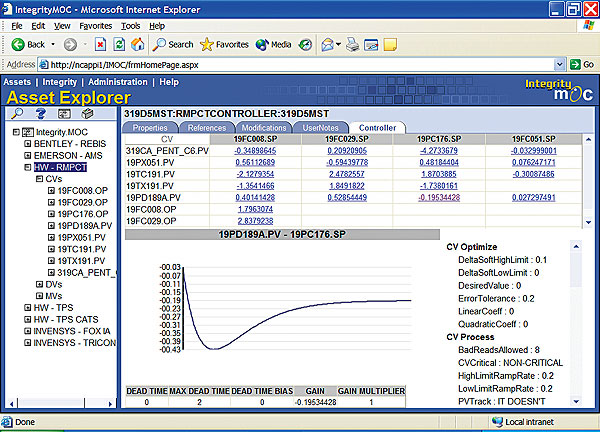Expand the MVs tree node
600x432 pixels.
[39, 296]
